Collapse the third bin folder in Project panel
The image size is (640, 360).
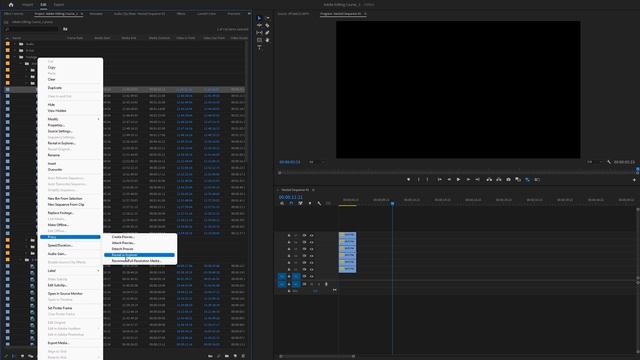pos(16,57)
